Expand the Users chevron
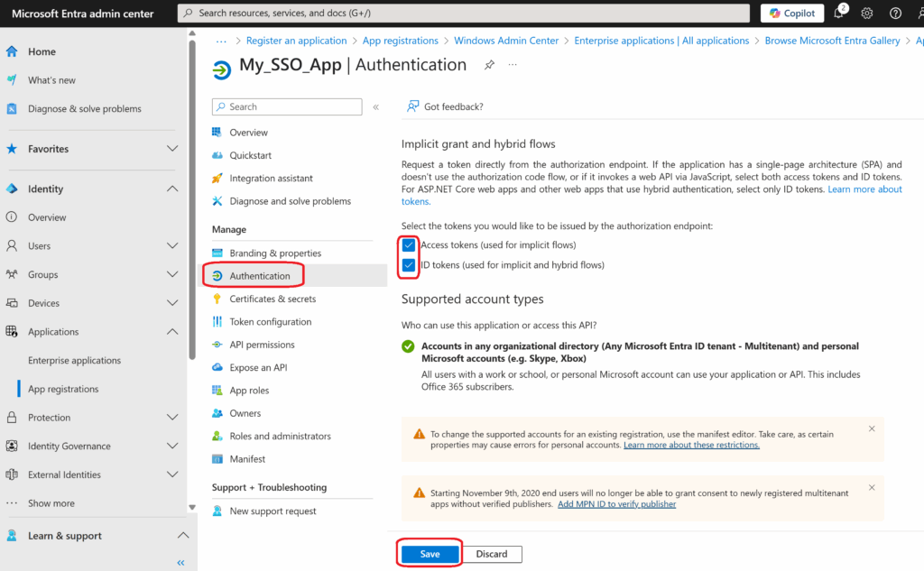924x571 pixels. click(x=171, y=245)
